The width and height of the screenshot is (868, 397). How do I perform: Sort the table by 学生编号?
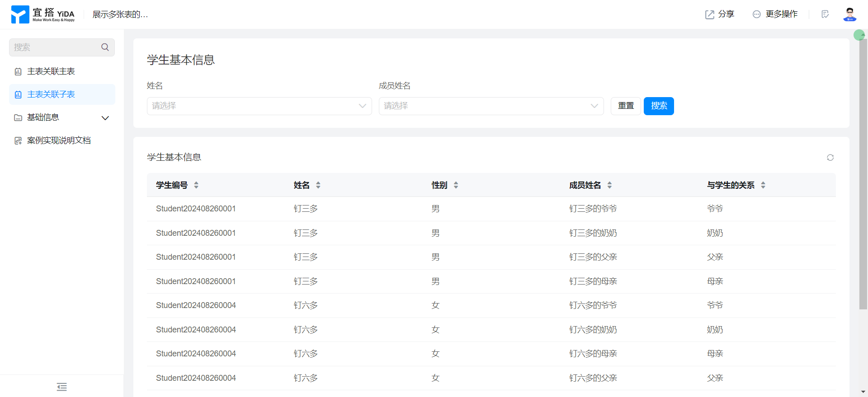pyautogui.click(x=196, y=185)
